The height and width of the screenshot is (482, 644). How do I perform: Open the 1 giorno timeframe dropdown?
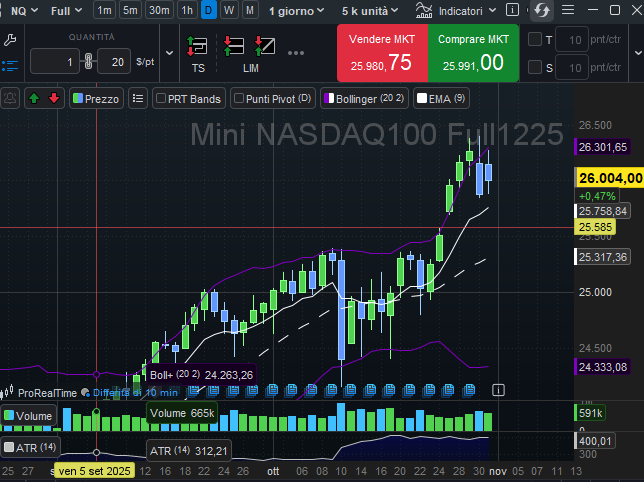pos(296,11)
